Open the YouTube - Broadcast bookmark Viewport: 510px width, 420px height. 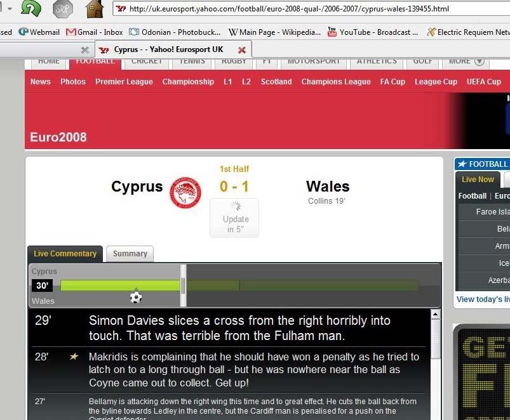[x=373, y=32]
